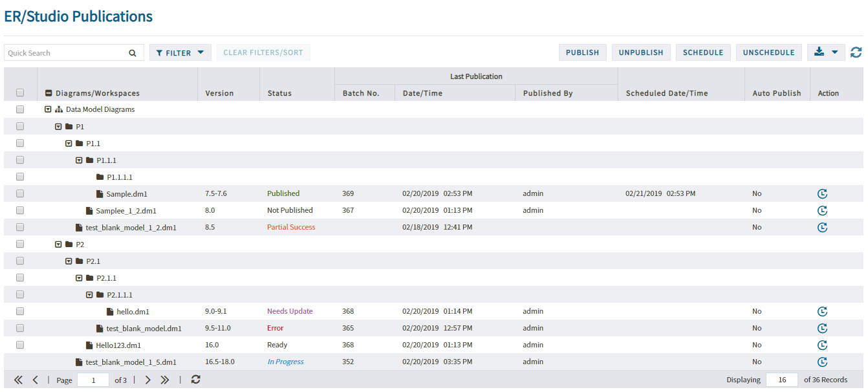Click the page number input field
The width and height of the screenshot is (868, 392).
click(x=93, y=380)
